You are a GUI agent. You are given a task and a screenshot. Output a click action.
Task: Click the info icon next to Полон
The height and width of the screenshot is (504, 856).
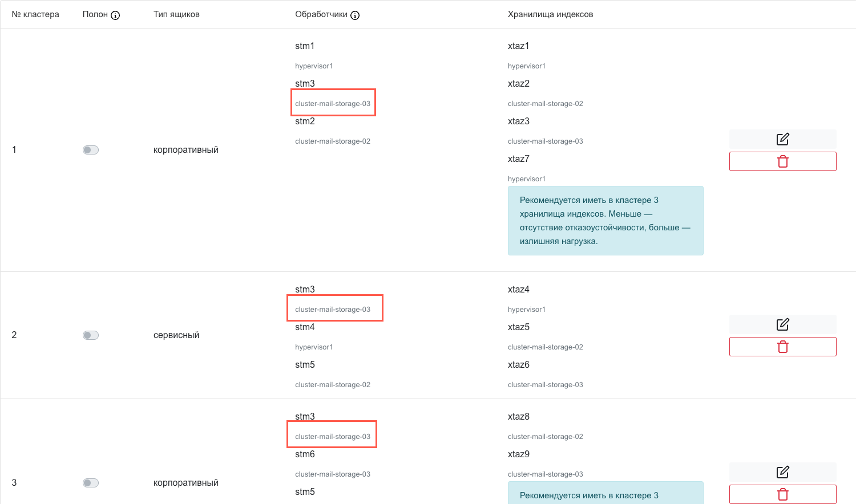point(115,15)
